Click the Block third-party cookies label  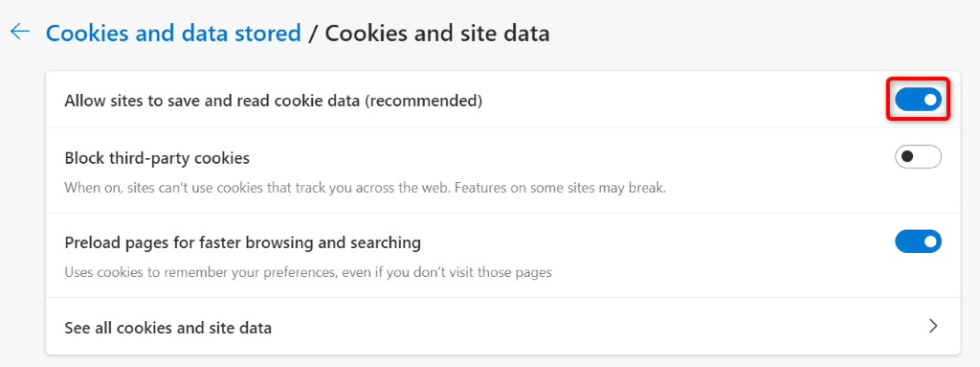point(157,158)
